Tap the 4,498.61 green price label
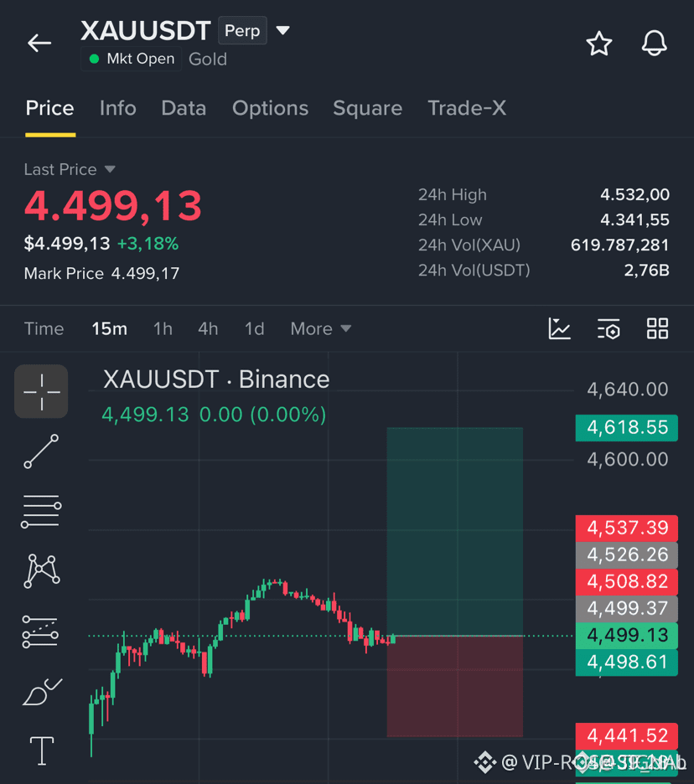This screenshot has width=694, height=784. [627, 663]
